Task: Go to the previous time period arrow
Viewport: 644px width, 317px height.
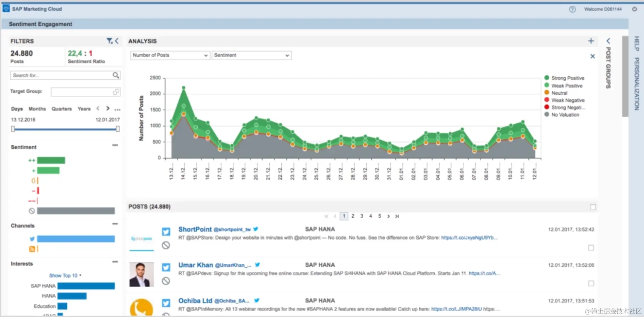Action: [98, 109]
